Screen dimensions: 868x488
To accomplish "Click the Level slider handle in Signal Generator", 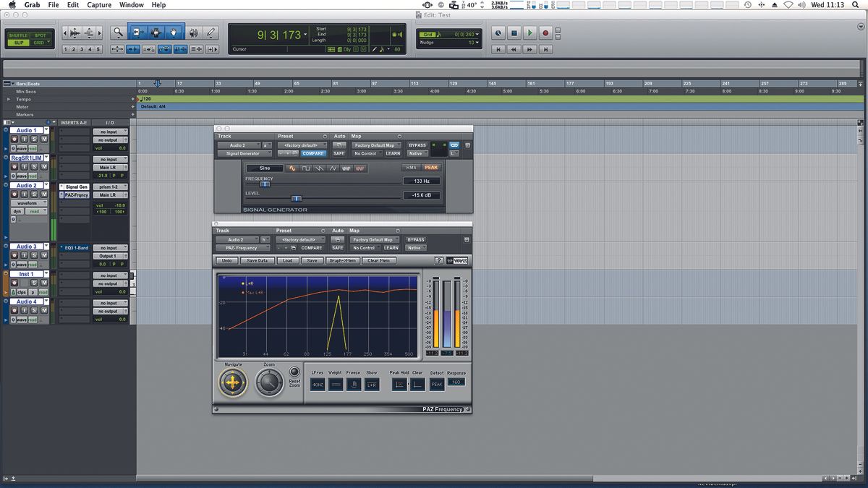I will click(x=296, y=198).
